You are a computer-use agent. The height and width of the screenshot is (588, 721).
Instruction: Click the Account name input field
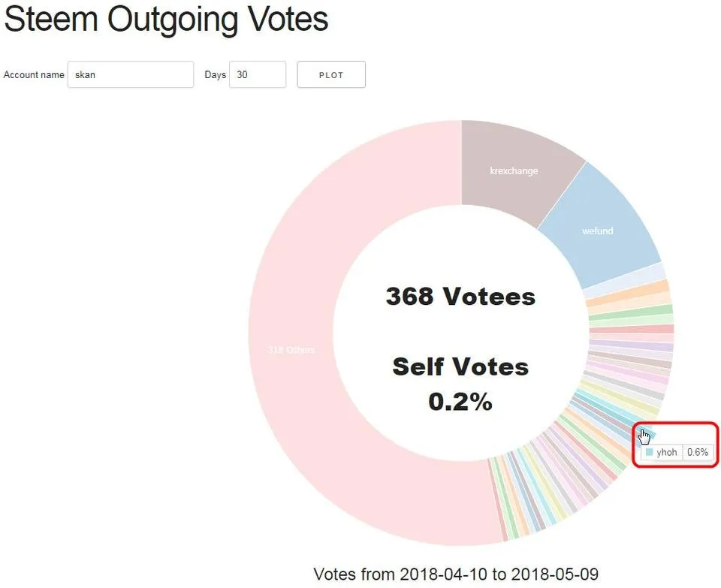tap(131, 74)
